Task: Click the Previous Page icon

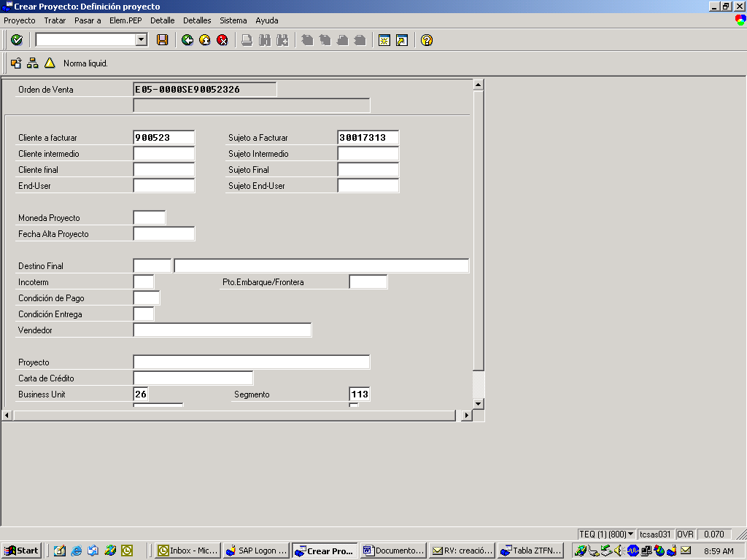Action: (x=325, y=40)
